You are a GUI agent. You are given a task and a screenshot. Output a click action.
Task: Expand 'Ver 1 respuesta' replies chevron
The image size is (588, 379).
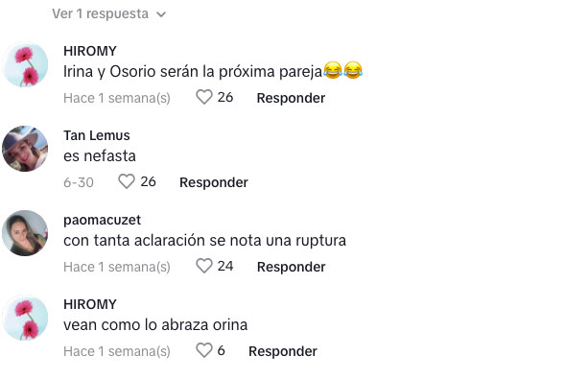(x=161, y=14)
